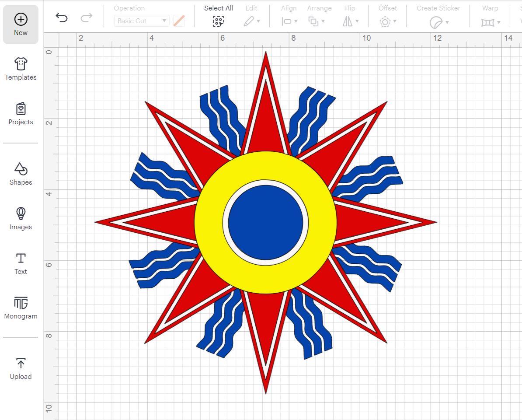Click the Offset tool
Viewport: 522px width, 420px height.
[x=387, y=21]
